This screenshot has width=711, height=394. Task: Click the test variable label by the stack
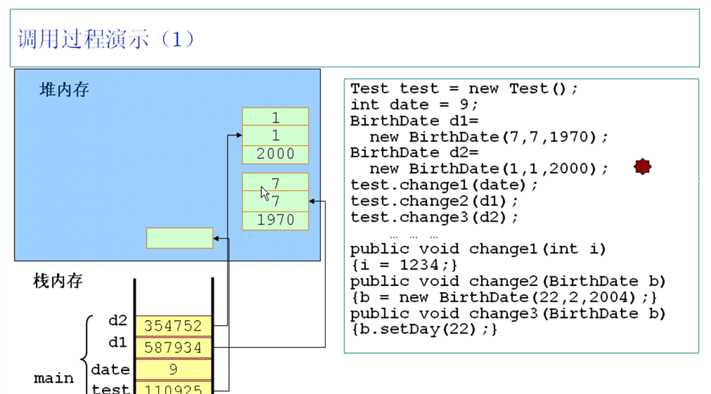point(110,389)
